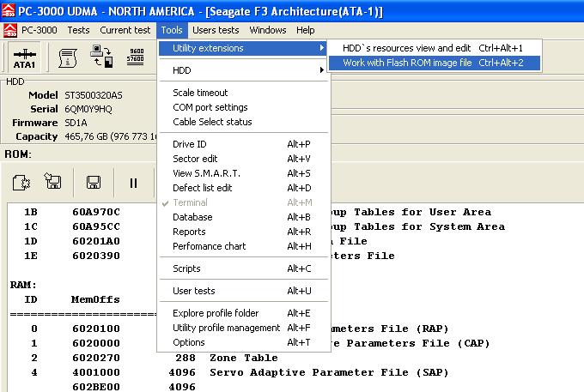The width and height of the screenshot is (584, 392).
Task: Click address 60A95CC in row 1C
Action: pyautogui.click(x=96, y=226)
